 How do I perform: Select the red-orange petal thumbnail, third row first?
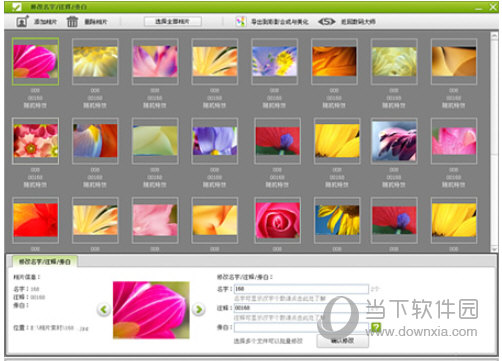(35, 220)
